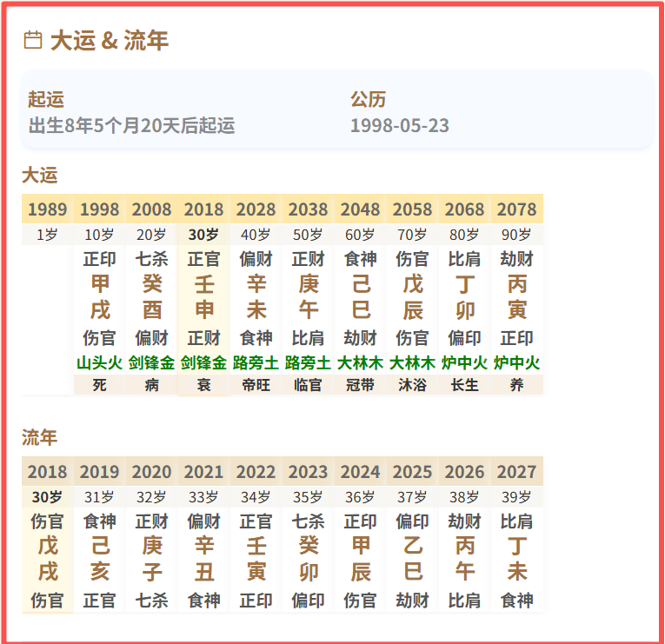Viewport: 665px width, 644px height.
Task: Click the calendar icon beside 大运 & 流年
Action: [32, 40]
